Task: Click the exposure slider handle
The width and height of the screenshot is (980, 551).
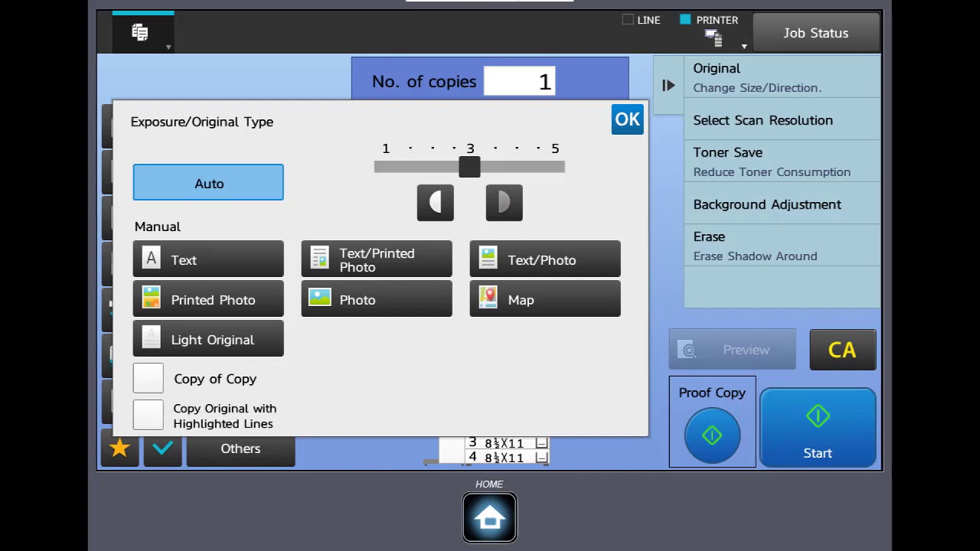Action: point(469,167)
